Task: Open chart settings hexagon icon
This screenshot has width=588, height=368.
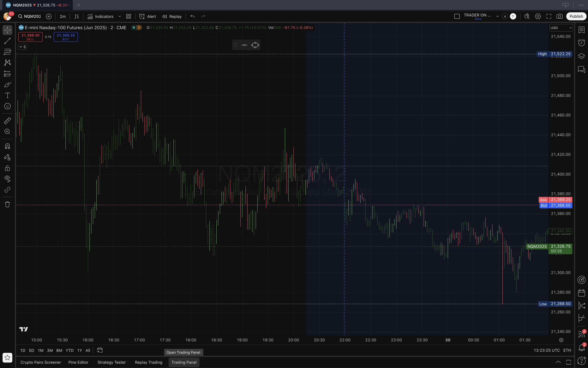Action: [538, 16]
